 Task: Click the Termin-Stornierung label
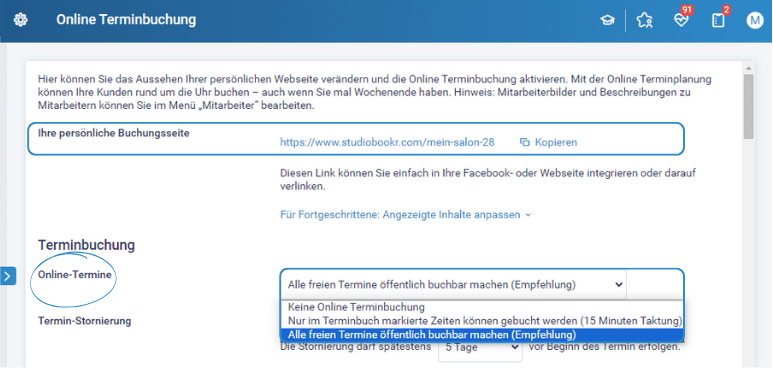point(84,321)
